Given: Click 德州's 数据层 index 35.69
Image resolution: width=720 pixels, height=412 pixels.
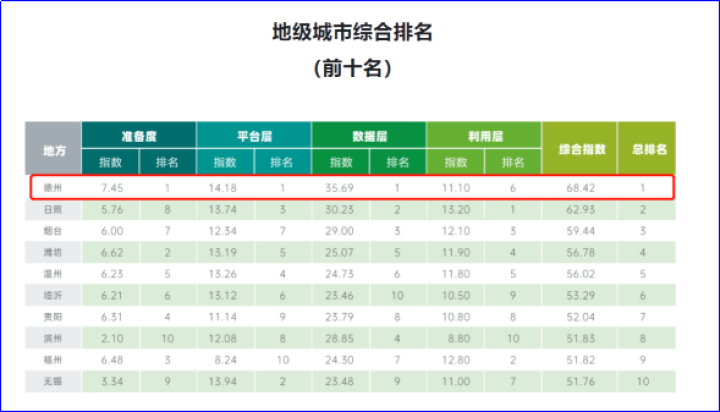Looking at the screenshot, I should click(339, 188).
